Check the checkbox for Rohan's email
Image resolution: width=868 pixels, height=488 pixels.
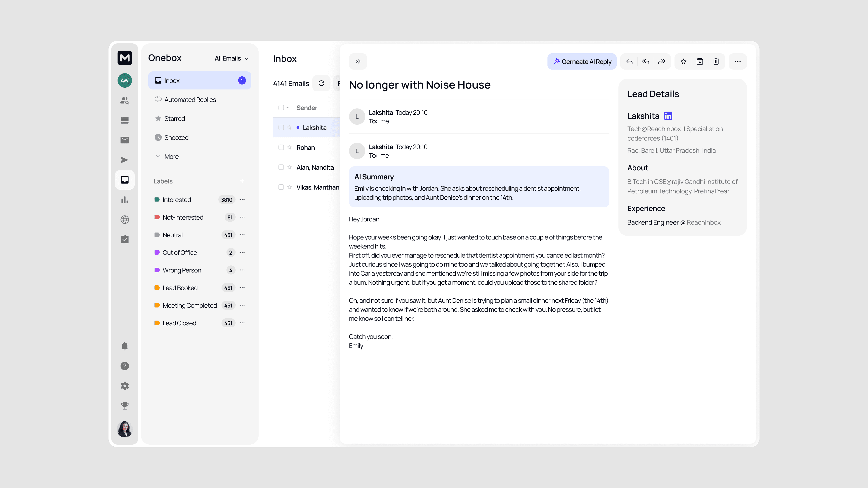point(281,148)
